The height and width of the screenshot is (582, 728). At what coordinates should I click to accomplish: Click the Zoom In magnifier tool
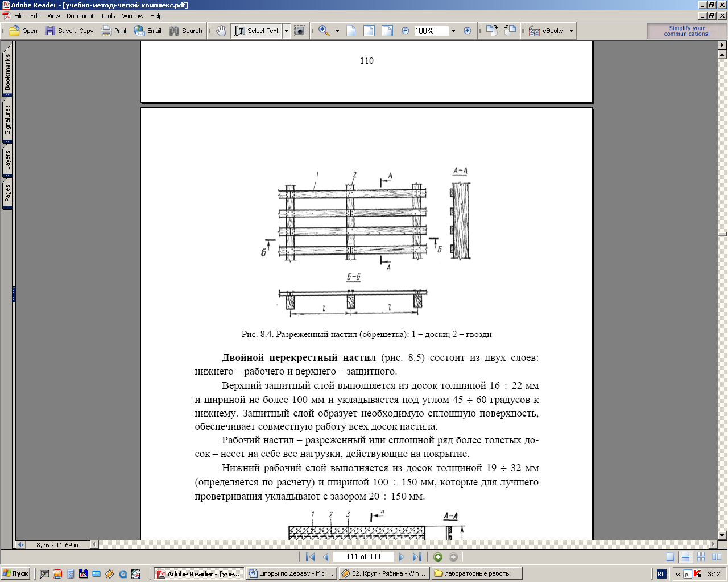pos(324,31)
